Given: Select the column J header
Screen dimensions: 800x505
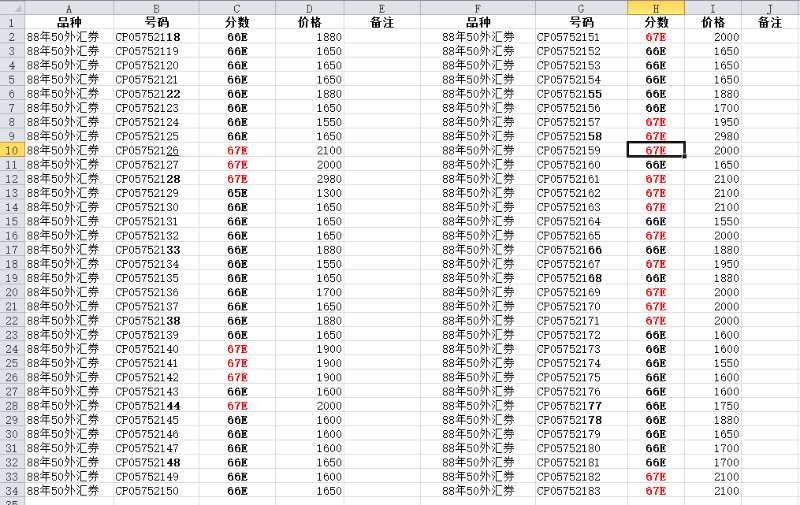Looking at the screenshot, I should 769,8.
